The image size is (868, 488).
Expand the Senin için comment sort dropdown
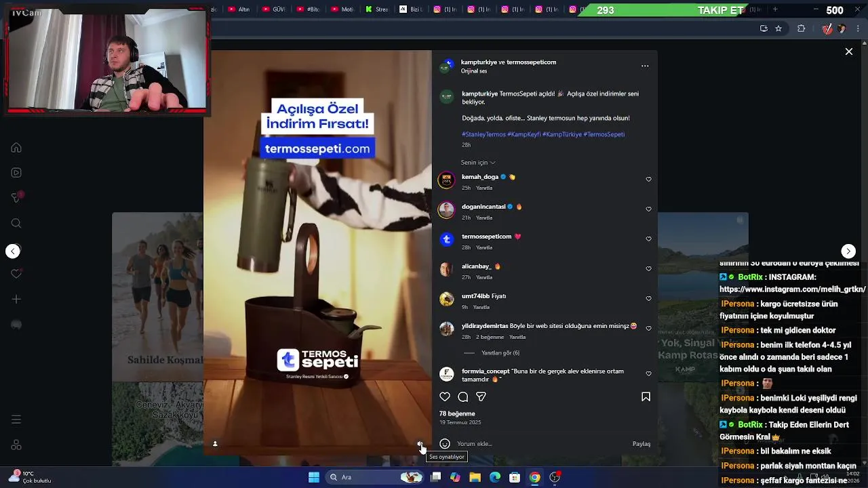[478, 163]
